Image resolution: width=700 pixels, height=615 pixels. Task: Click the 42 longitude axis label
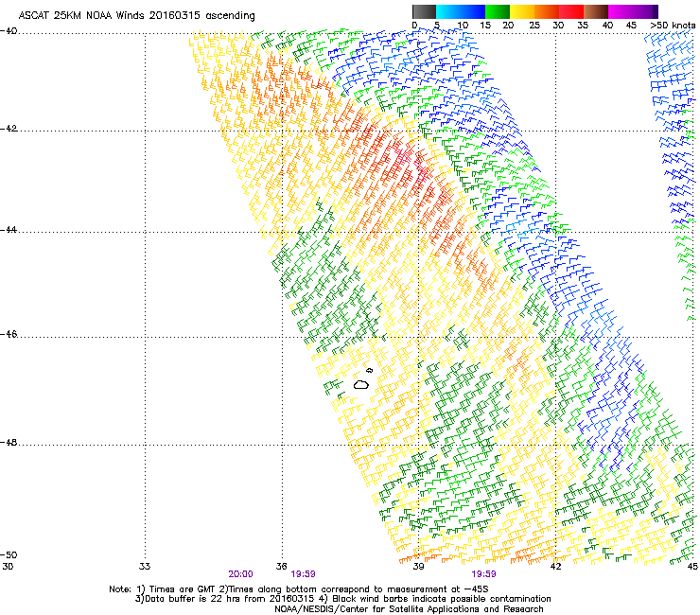pyautogui.click(x=555, y=567)
